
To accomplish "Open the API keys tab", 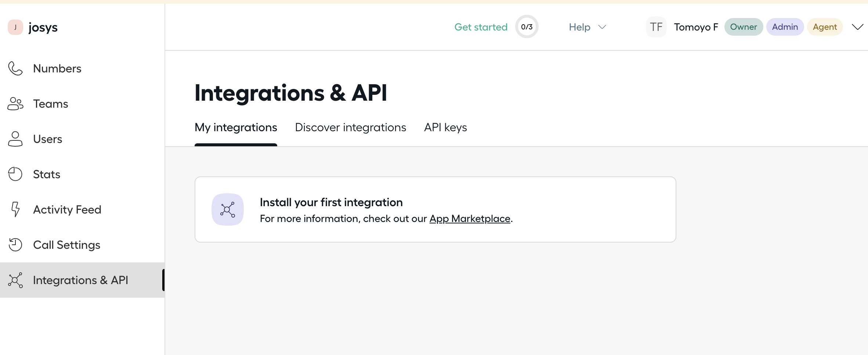I will coord(445,128).
